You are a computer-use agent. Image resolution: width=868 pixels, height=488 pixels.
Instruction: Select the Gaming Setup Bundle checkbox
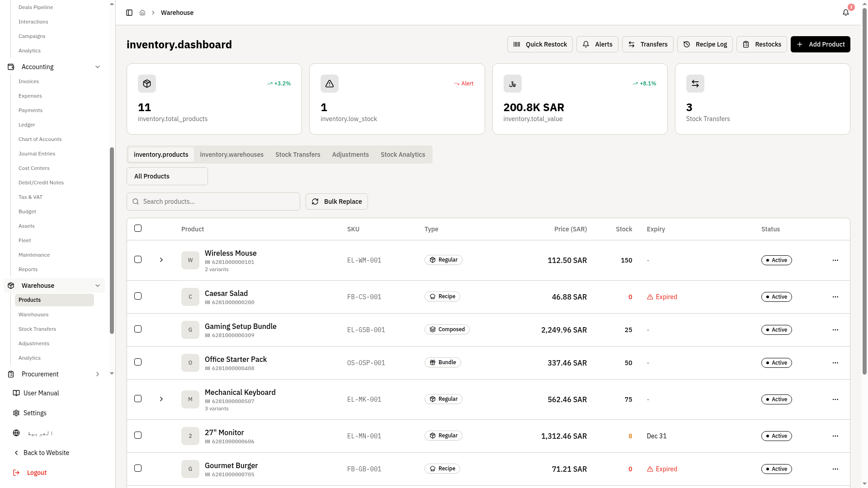click(x=138, y=329)
